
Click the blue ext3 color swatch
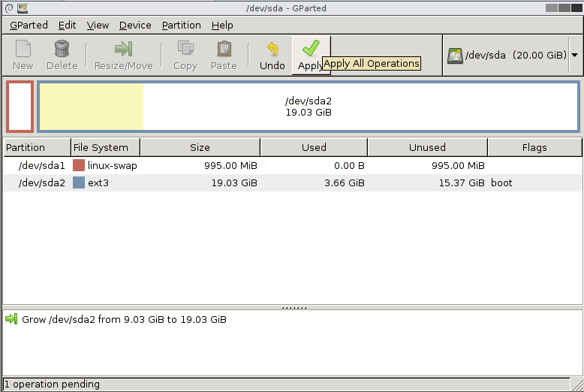(x=79, y=182)
